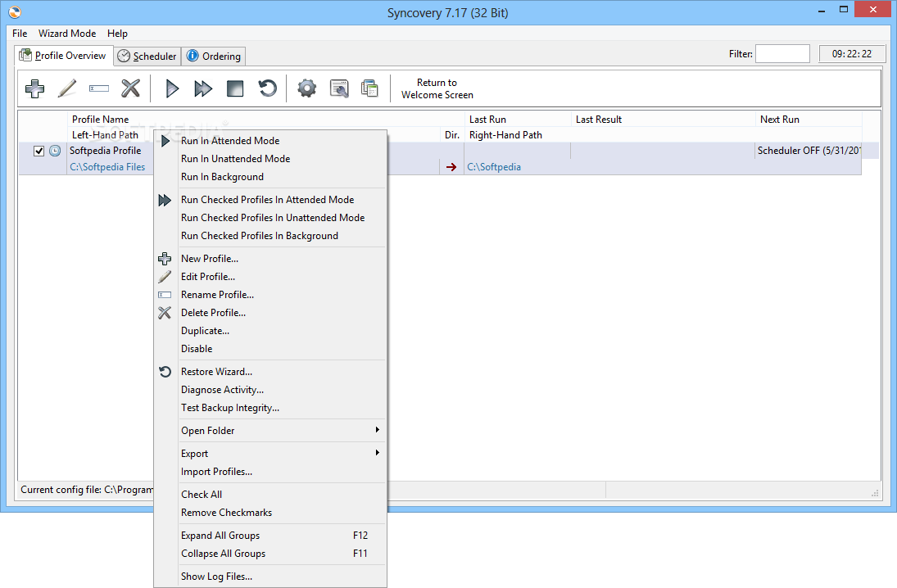Click the Syncovery app icon in title bar

pyautogui.click(x=15, y=12)
